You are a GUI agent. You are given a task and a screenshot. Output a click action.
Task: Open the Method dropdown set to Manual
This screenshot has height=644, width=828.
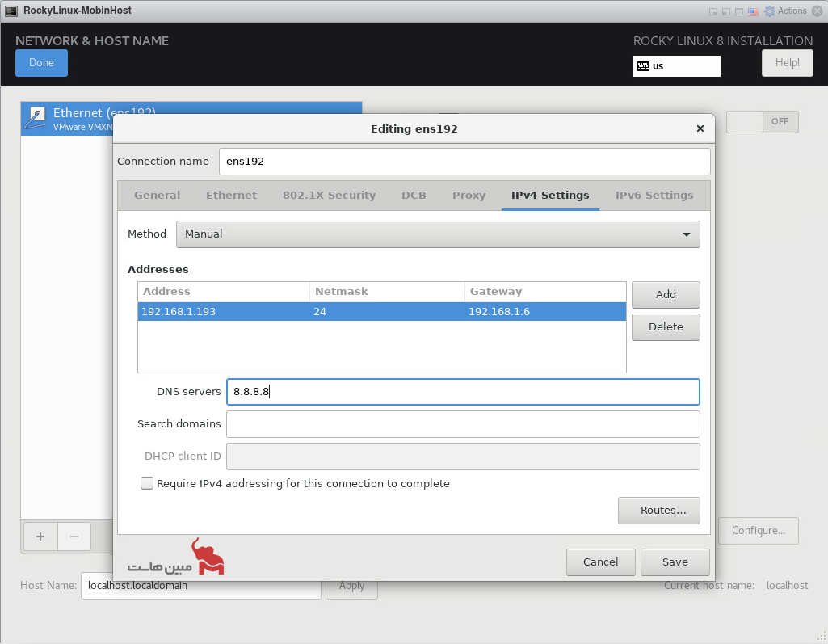tap(438, 234)
